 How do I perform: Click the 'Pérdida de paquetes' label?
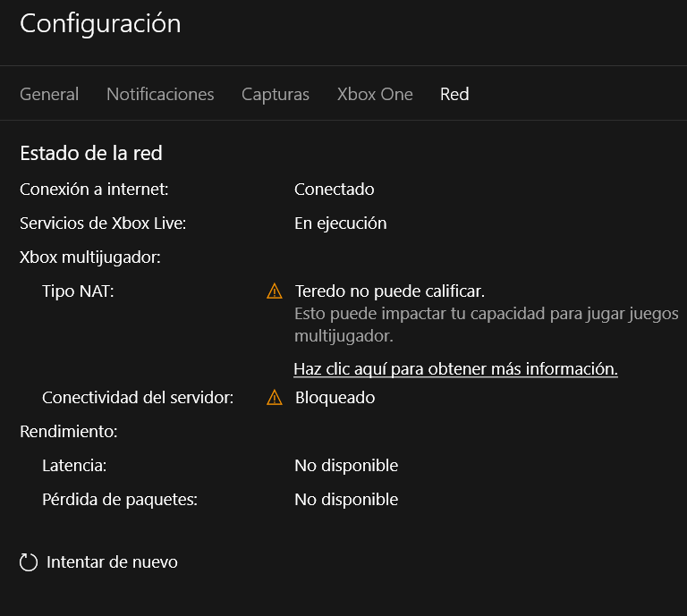pyautogui.click(x=120, y=500)
